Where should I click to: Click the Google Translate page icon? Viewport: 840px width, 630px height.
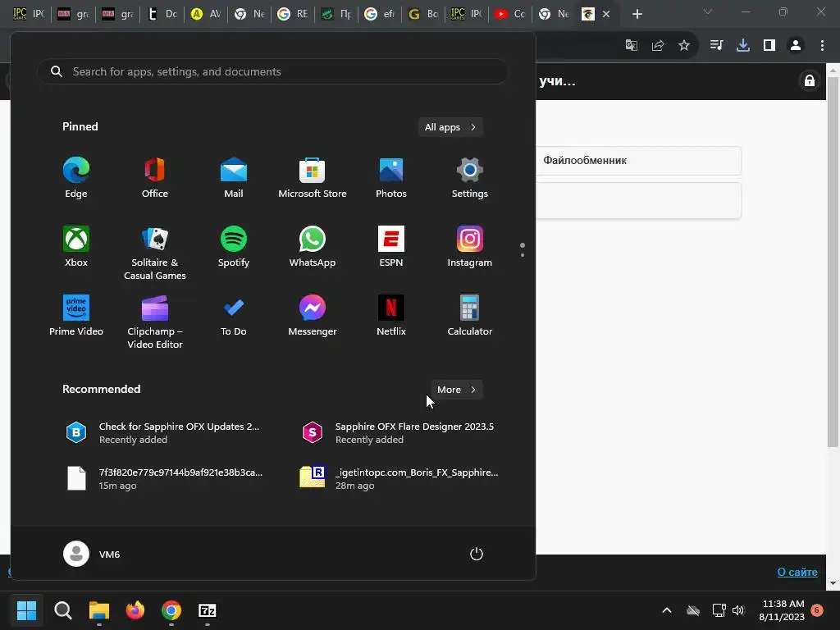[x=632, y=46]
